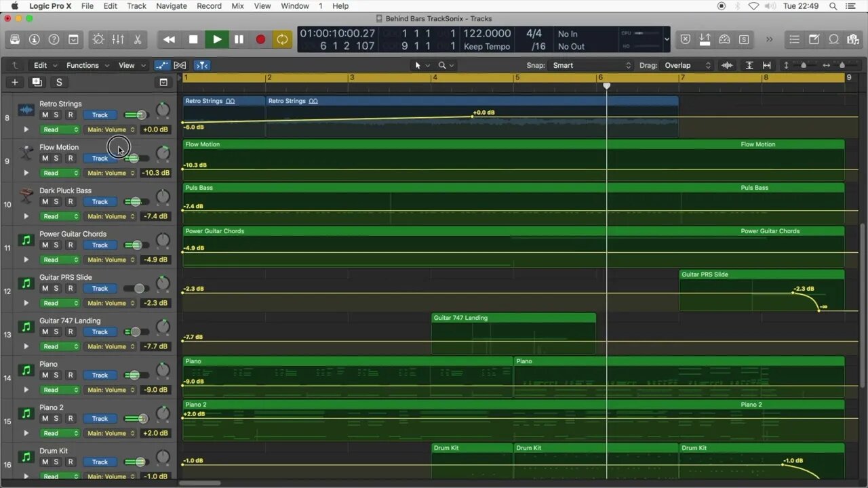Record-enable the Dark Pluck Bass track
Screen dimensions: 868x488
pos(70,201)
